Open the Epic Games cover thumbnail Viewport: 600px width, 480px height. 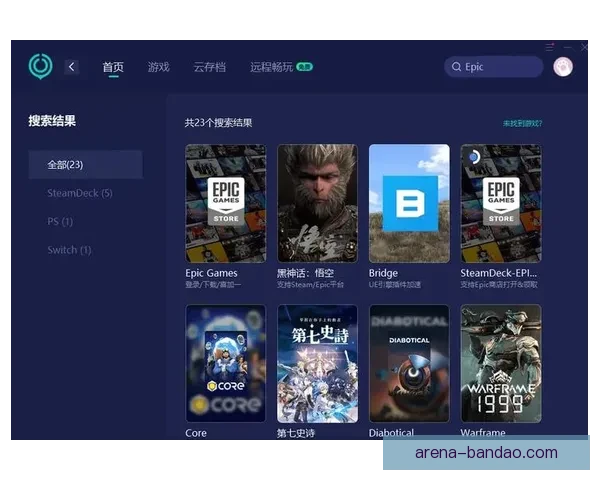(226, 203)
